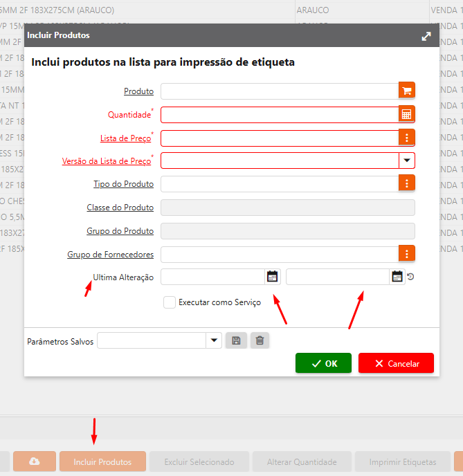Open Lista de Preço lookup dots button

point(406,138)
